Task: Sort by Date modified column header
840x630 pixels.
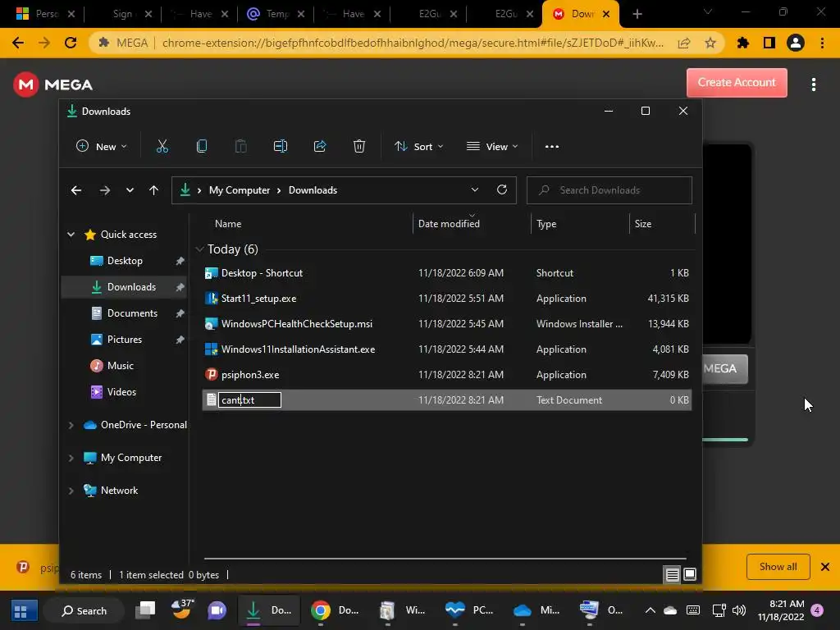Action: (449, 224)
